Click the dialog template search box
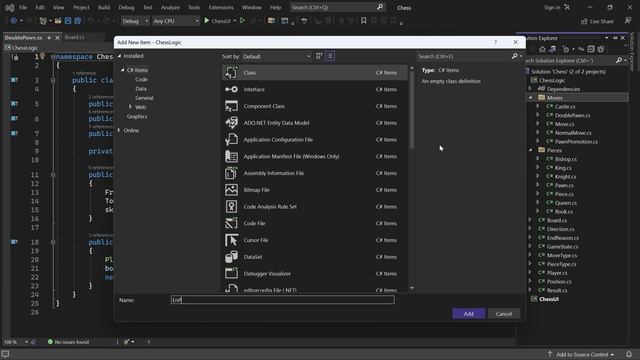Viewport: 640px width, 360px height. tap(464, 56)
